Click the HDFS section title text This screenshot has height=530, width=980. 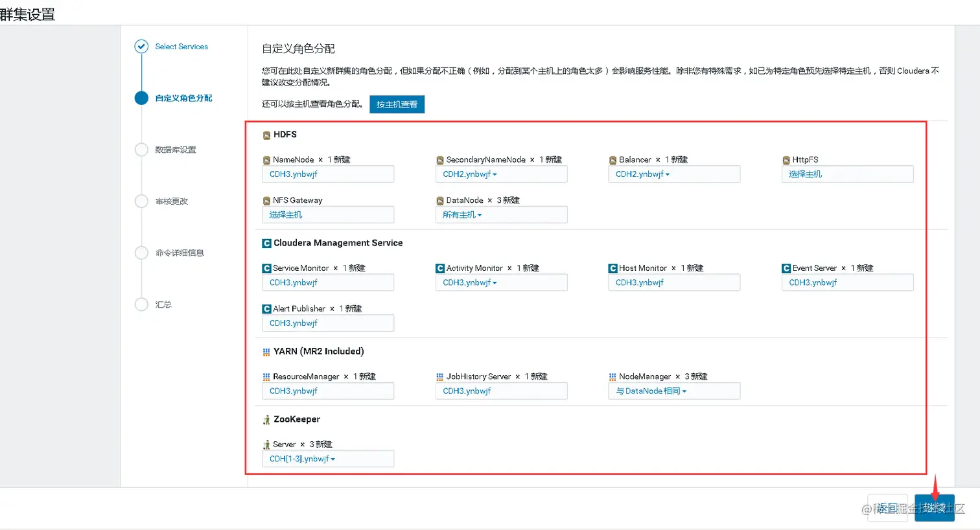pos(285,135)
